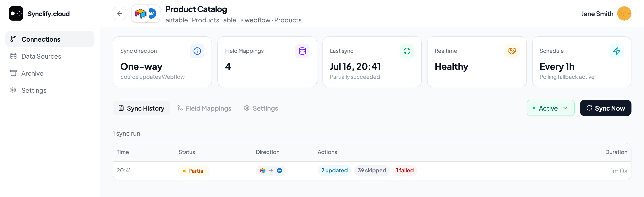Screen dimensions: 644x197
Task: Click the 2 updated badge
Action: pyautogui.click(x=334, y=171)
